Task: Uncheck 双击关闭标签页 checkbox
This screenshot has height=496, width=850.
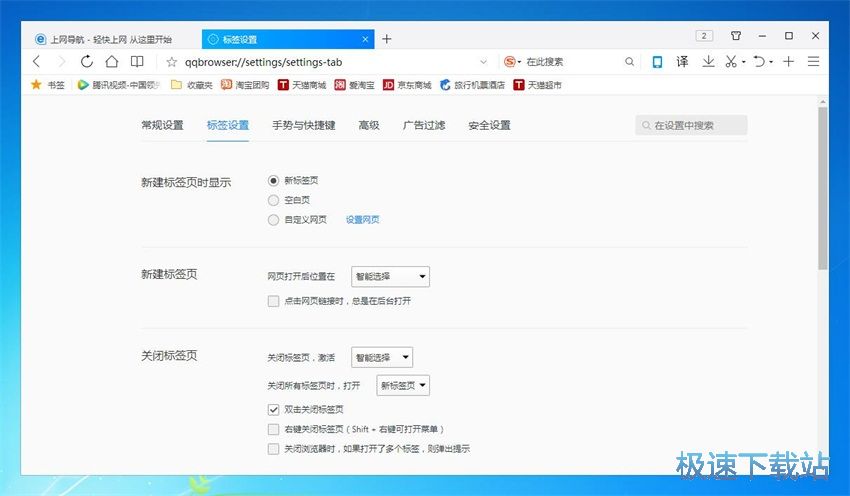Action: (x=274, y=409)
